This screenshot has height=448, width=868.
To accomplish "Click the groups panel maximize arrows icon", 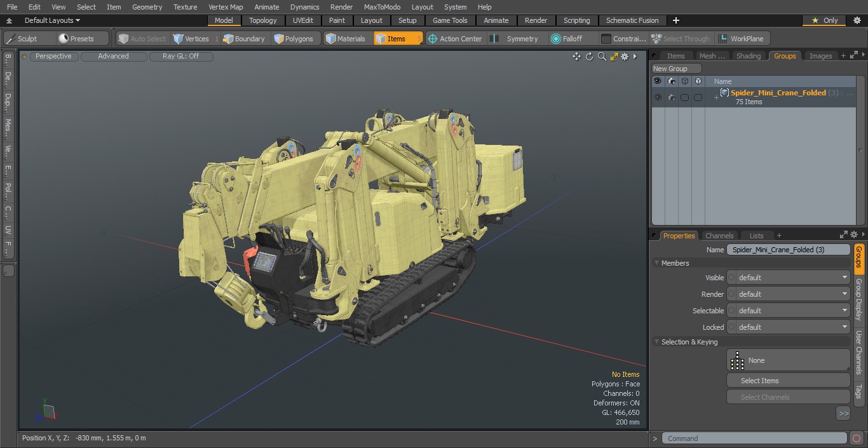I will click(x=854, y=56).
